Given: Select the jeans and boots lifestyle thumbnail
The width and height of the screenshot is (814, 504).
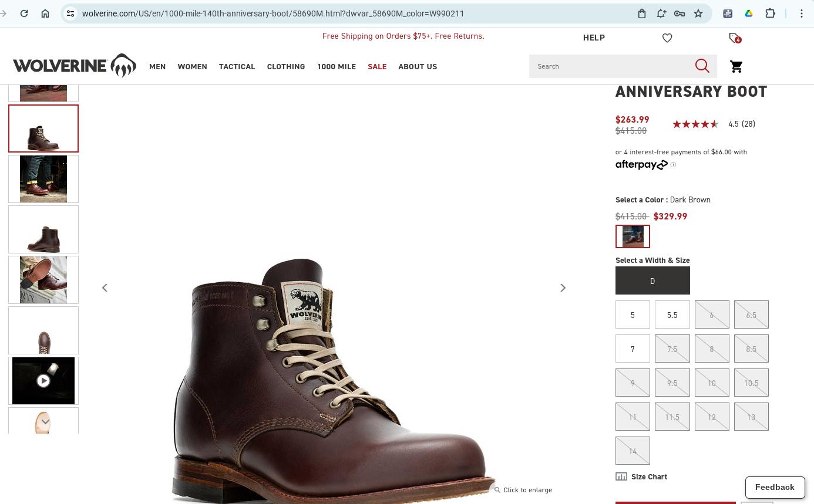Looking at the screenshot, I should (43, 179).
